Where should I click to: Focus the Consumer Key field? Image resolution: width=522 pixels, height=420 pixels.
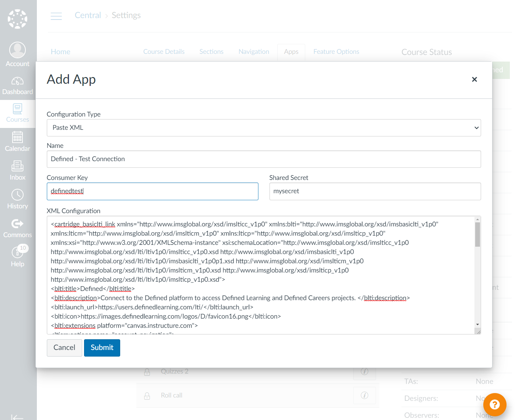click(153, 191)
